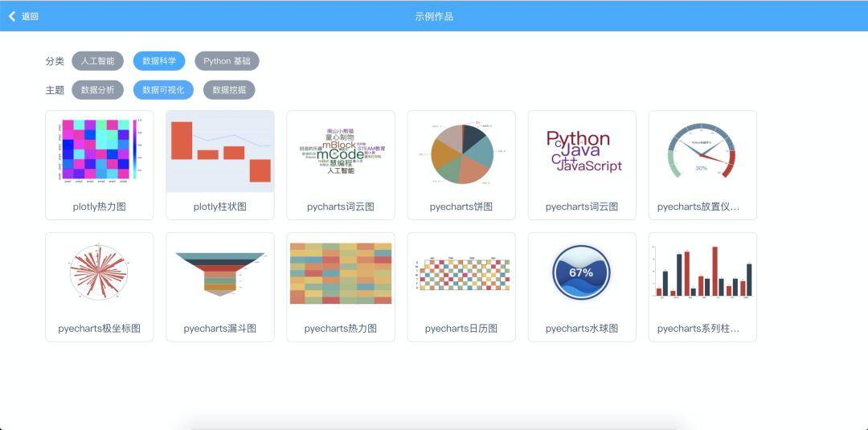Switch to the 数据挖掘 theme

tap(229, 90)
